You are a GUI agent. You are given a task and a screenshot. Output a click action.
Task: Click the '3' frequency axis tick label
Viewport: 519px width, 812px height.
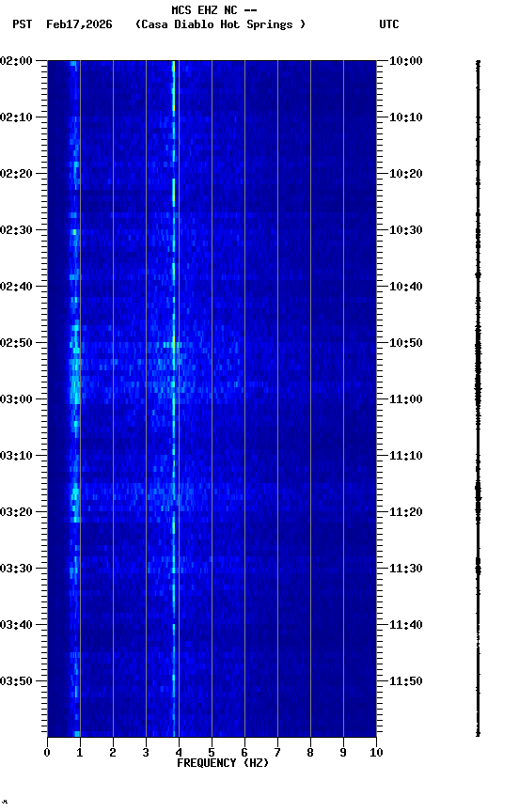click(x=146, y=753)
